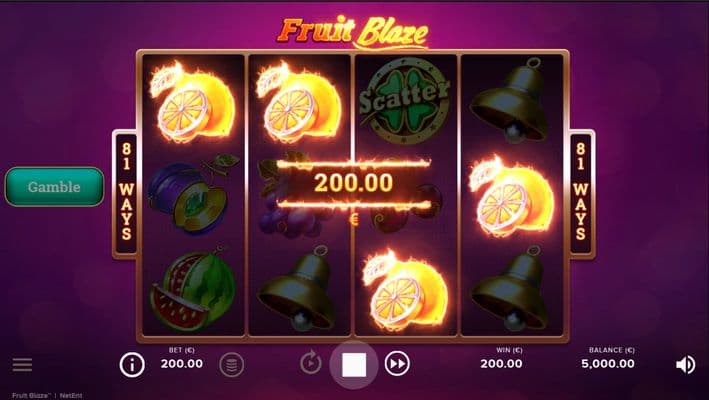The height and width of the screenshot is (400, 709).
Task: Stop the spin with the square button
Action: (354, 365)
